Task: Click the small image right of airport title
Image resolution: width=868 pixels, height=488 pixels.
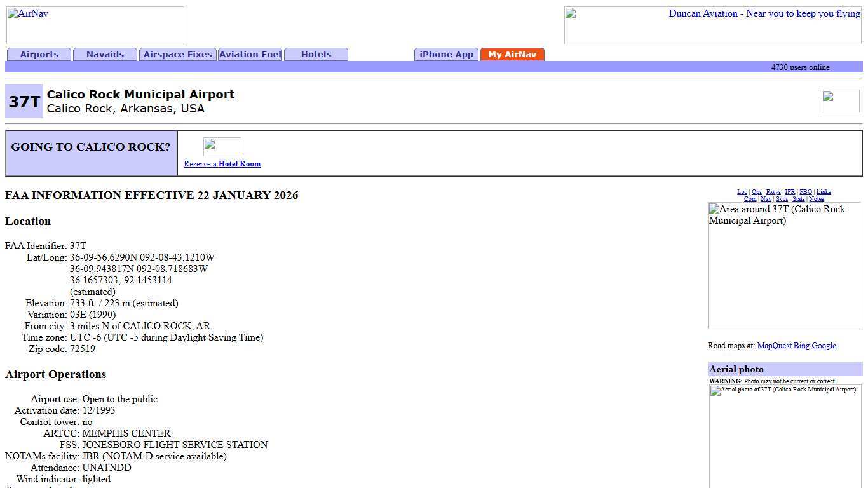Action: click(x=840, y=101)
